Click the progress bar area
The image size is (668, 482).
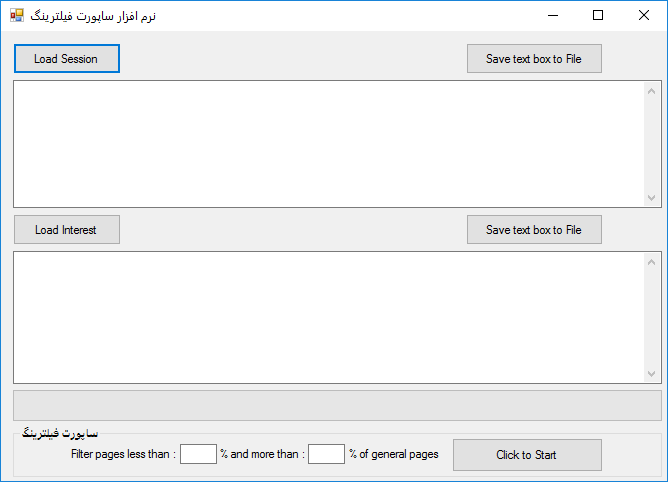pyautogui.click(x=337, y=405)
